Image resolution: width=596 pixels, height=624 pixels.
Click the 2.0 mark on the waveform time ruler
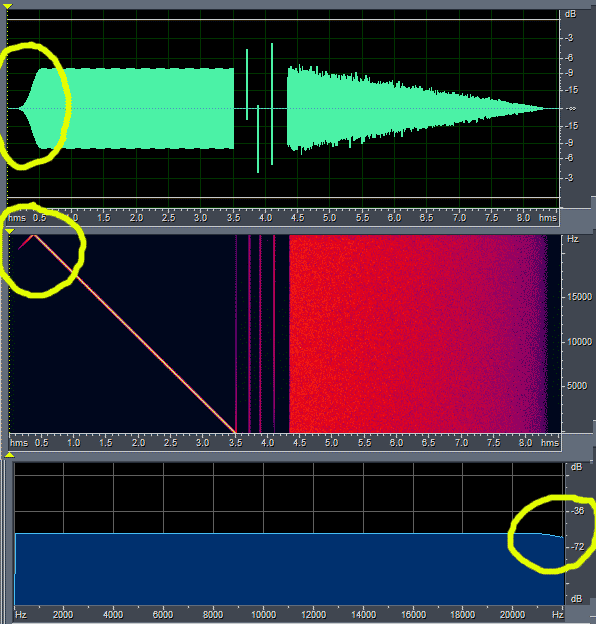(x=136, y=218)
